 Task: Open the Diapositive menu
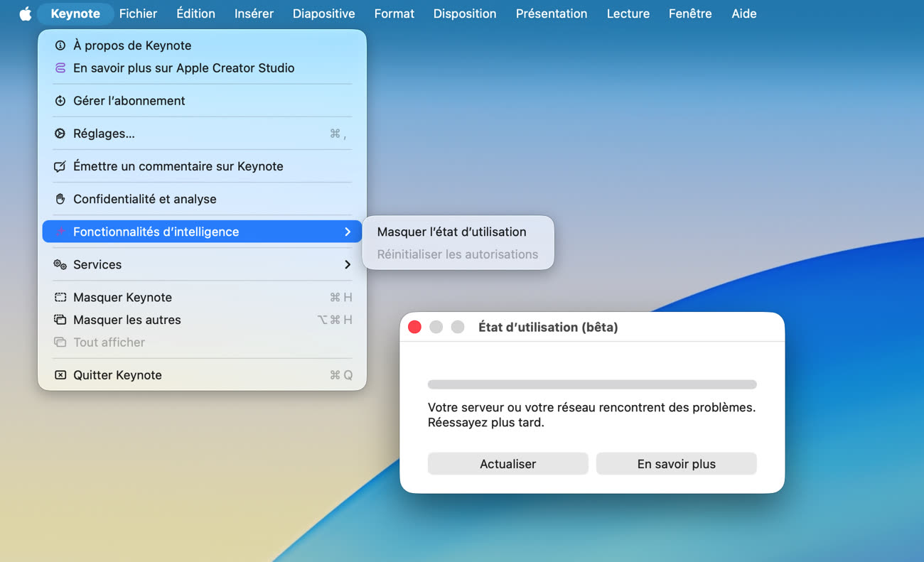coord(323,13)
